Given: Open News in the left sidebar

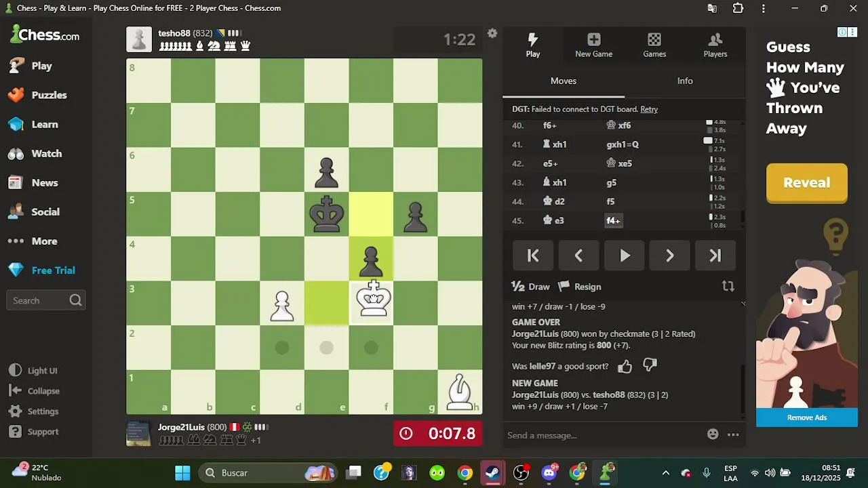Looking at the screenshot, I should point(33,182).
